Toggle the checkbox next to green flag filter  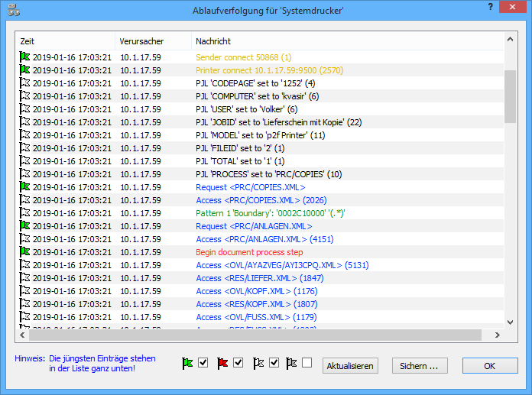(203, 364)
